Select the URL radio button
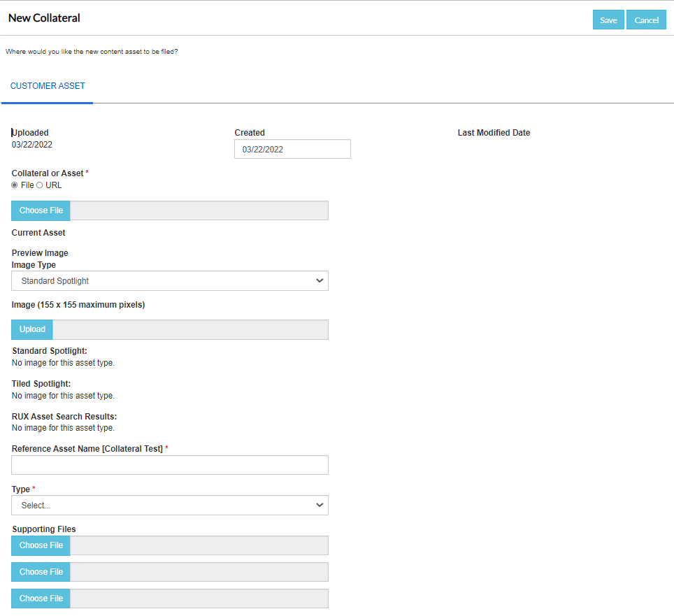 (x=40, y=185)
